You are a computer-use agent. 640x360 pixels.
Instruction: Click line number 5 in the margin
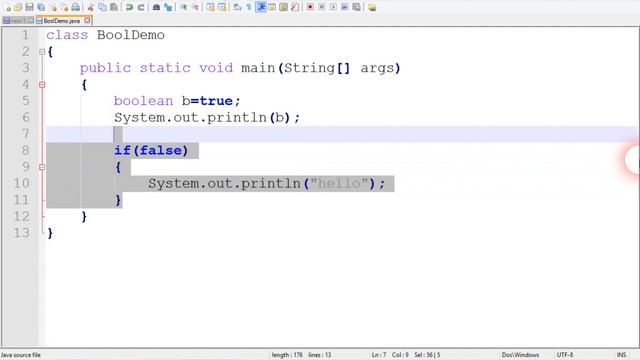pos(26,101)
